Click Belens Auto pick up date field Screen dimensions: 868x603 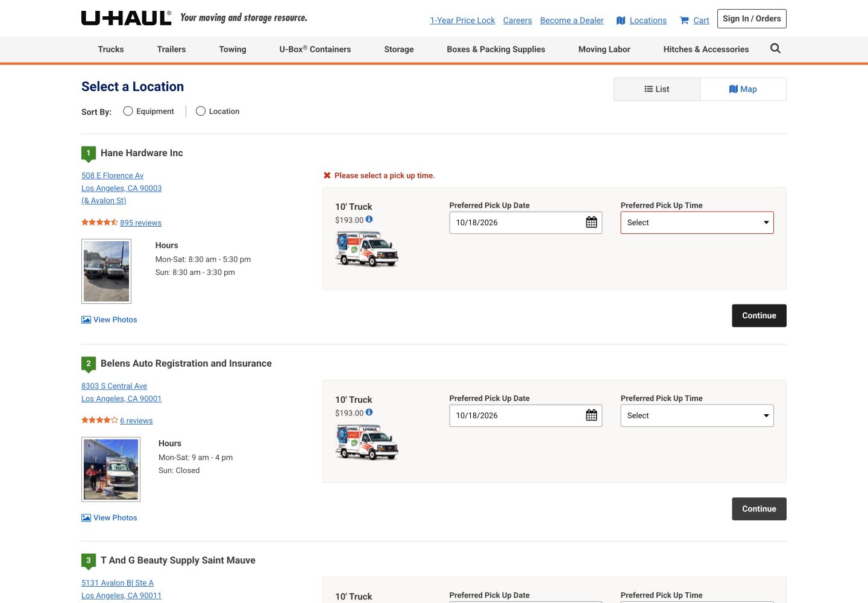pyautogui.click(x=526, y=415)
